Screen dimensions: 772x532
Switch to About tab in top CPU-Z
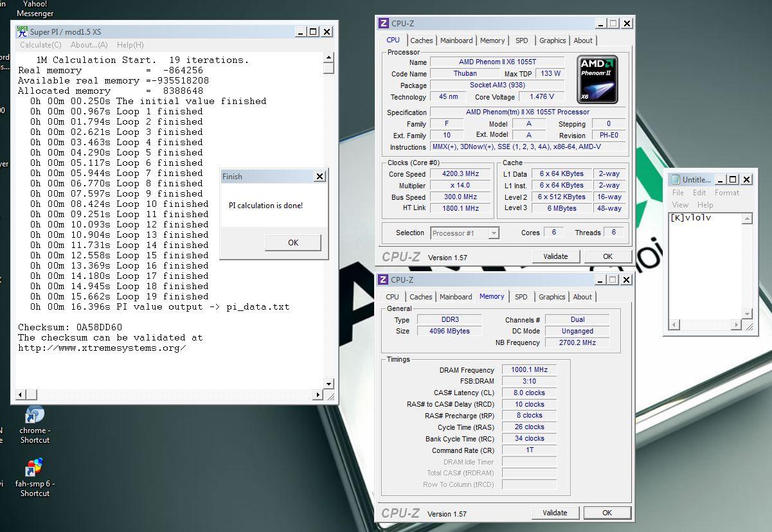(583, 40)
